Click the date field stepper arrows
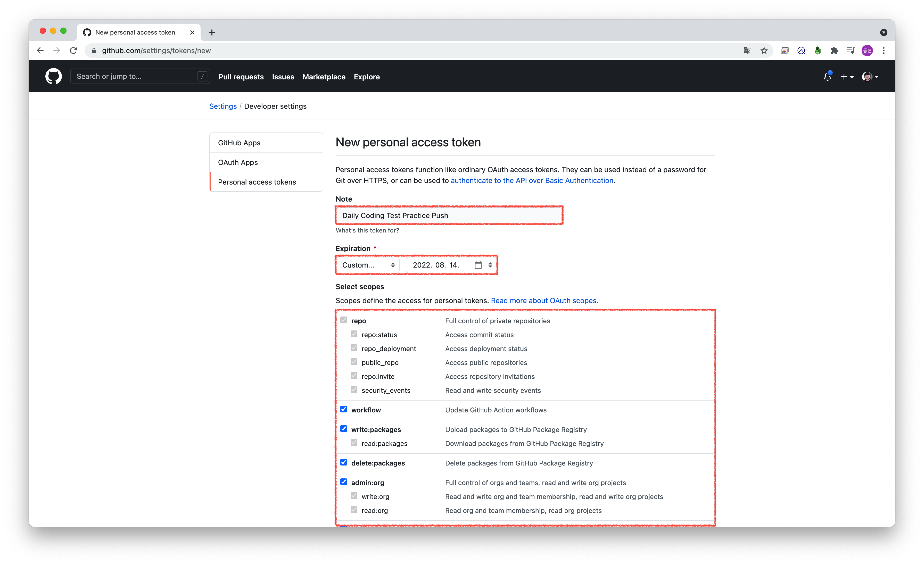This screenshot has height=565, width=924. coord(490,265)
